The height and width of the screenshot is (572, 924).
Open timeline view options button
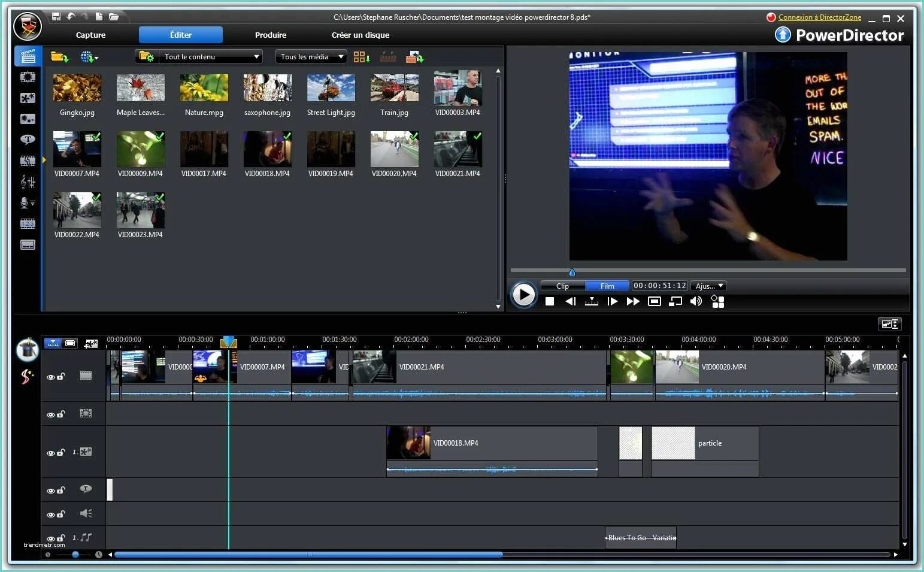pyautogui.click(x=889, y=324)
